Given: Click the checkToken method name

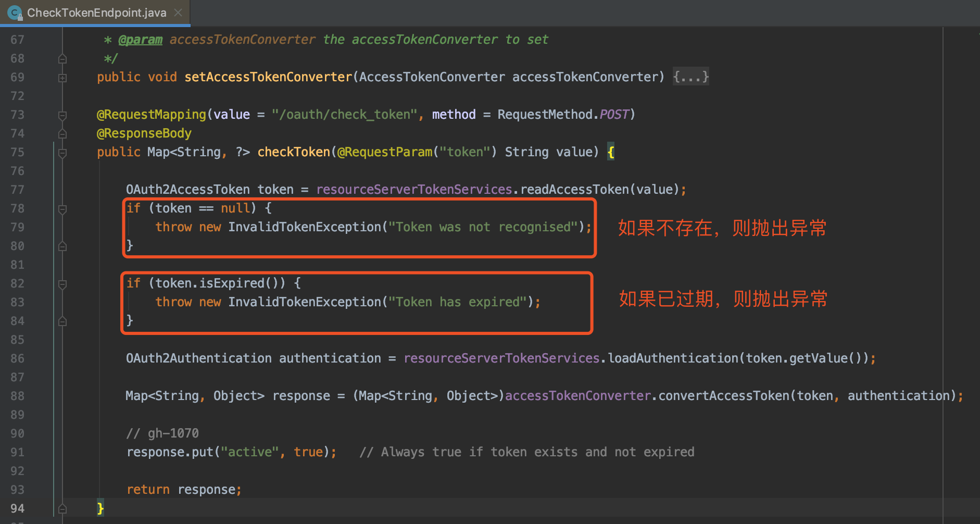Looking at the screenshot, I should pos(294,152).
